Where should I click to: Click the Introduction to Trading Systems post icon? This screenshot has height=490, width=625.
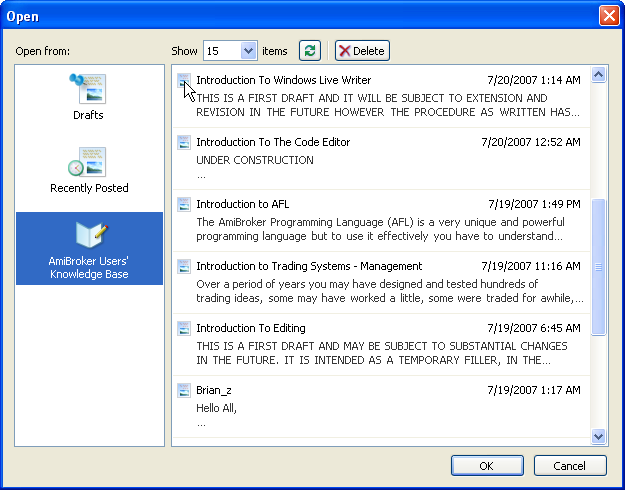184,267
